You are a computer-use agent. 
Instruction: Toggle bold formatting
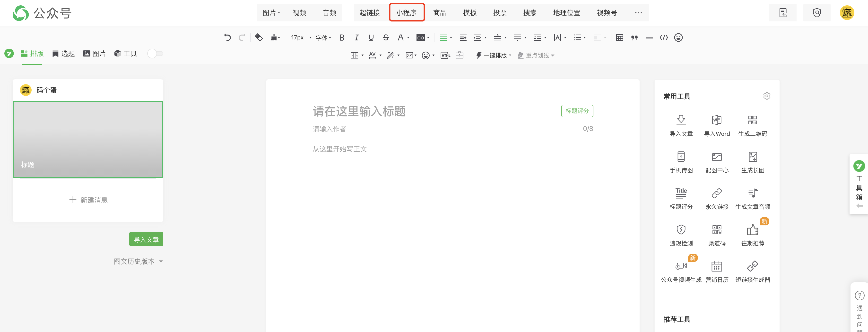[342, 37]
